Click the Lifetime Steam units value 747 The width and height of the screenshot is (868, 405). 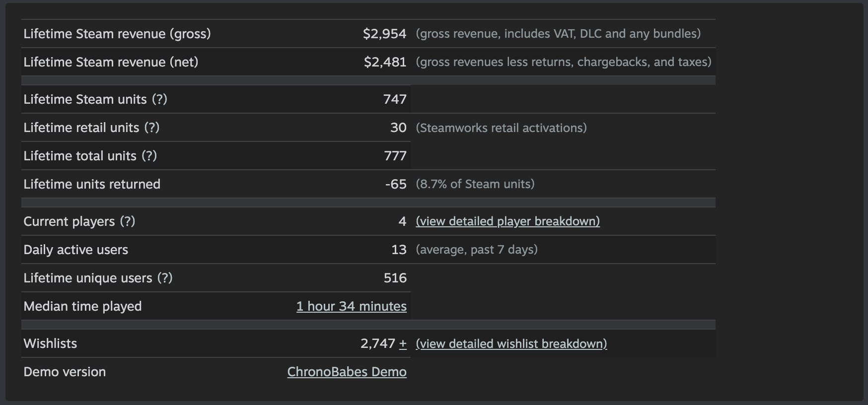click(x=395, y=99)
